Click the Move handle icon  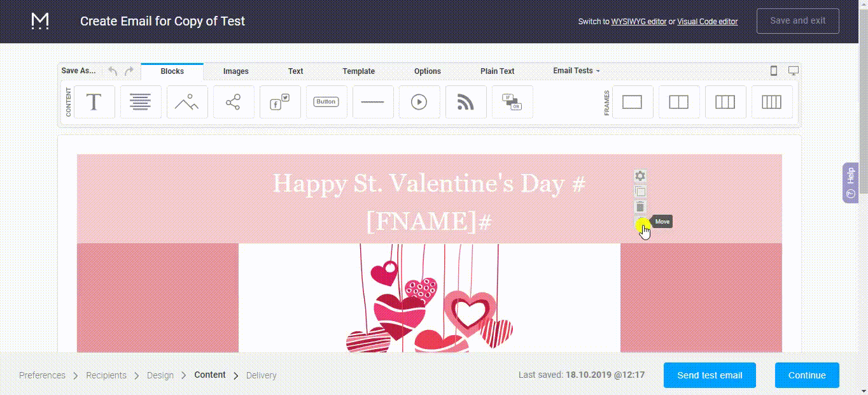pos(640,222)
